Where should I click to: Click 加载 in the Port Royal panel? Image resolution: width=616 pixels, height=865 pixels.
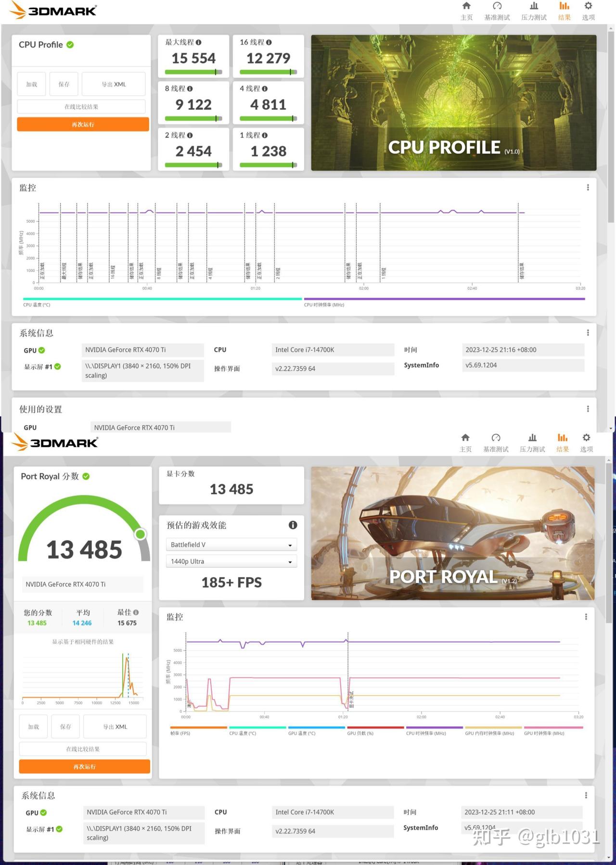pyautogui.click(x=34, y=726)
